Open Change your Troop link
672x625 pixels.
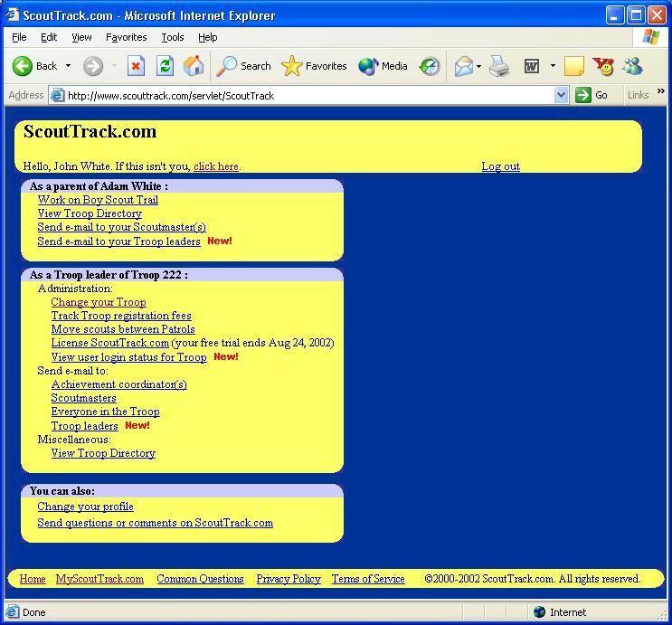99,302
